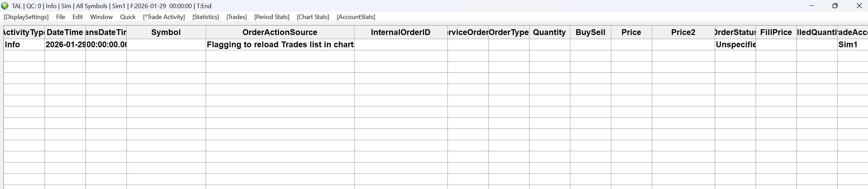Image resolution: width=868 pixels, height=189 pixels.
Task: Open the File menu
Action: pyautogui.click(x=61, y=17)
